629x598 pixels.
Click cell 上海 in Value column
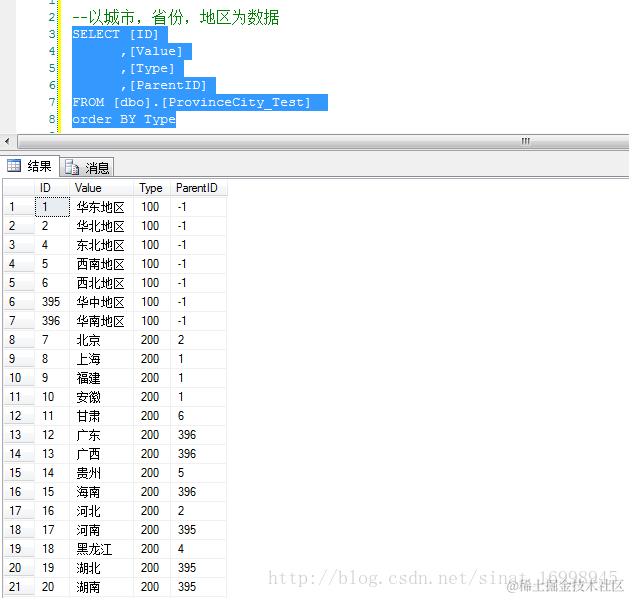click(101, 359)
